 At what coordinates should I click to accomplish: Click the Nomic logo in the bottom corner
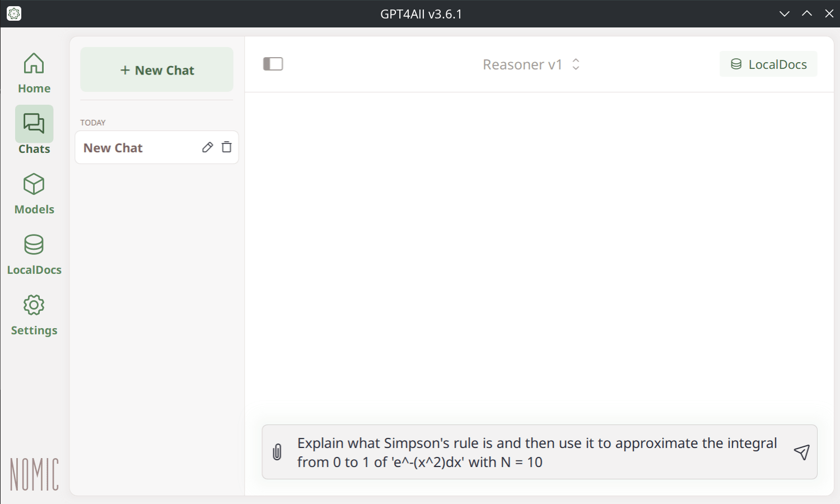[x=34, y=474]
